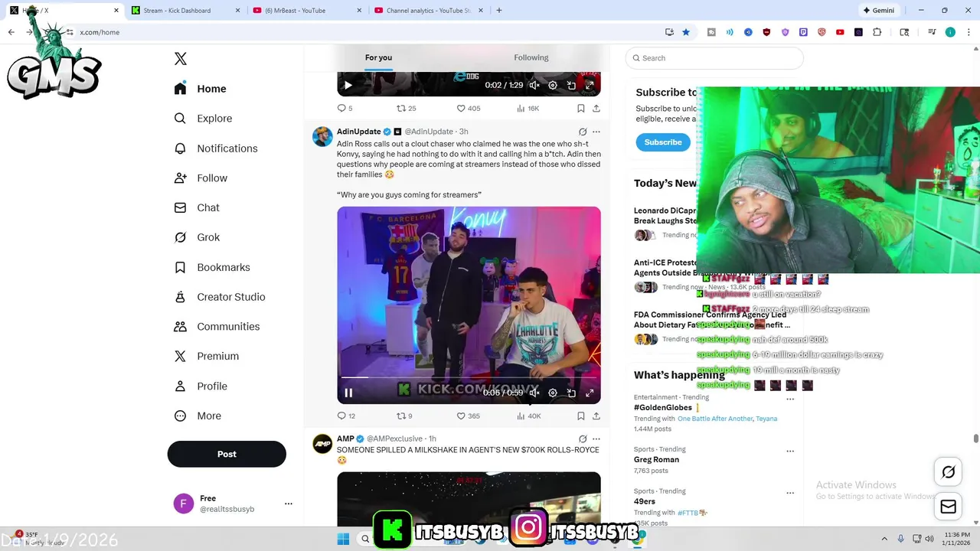Screen dimensions: 980x551
Task: Open the X logo home link
Action: pos(181,59)
